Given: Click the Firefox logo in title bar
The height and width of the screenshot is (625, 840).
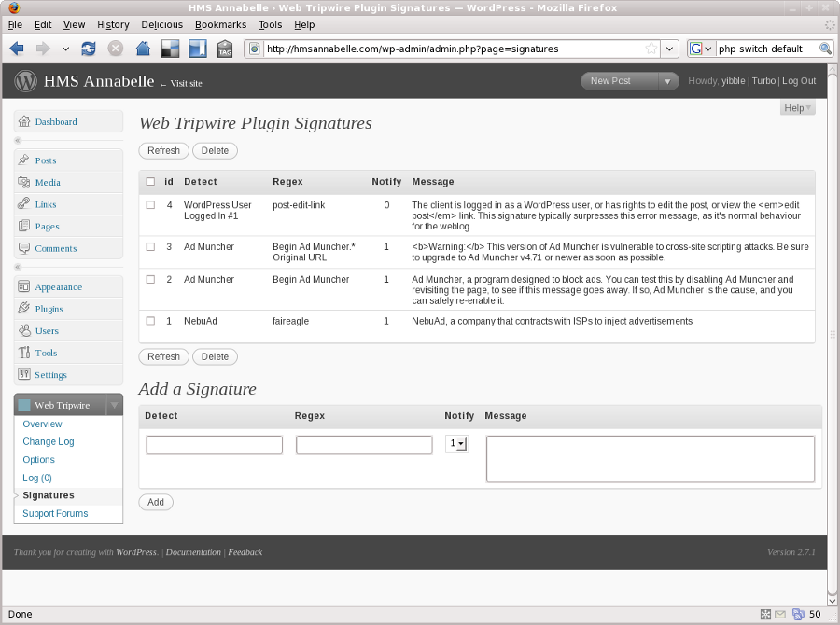Looking at the screenshot, I should (x=14, y=7).
